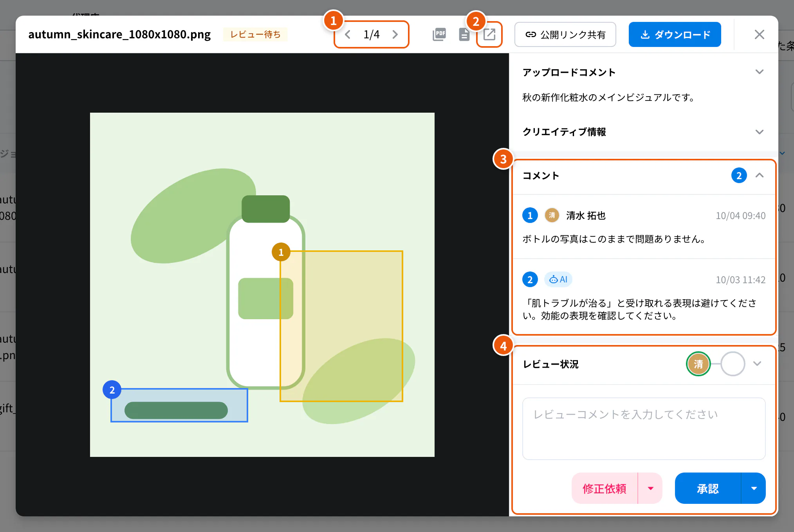Click the comment text ボトルの写真はこのままで問題ありません。

pyautogui.click(x=614, y=239)
